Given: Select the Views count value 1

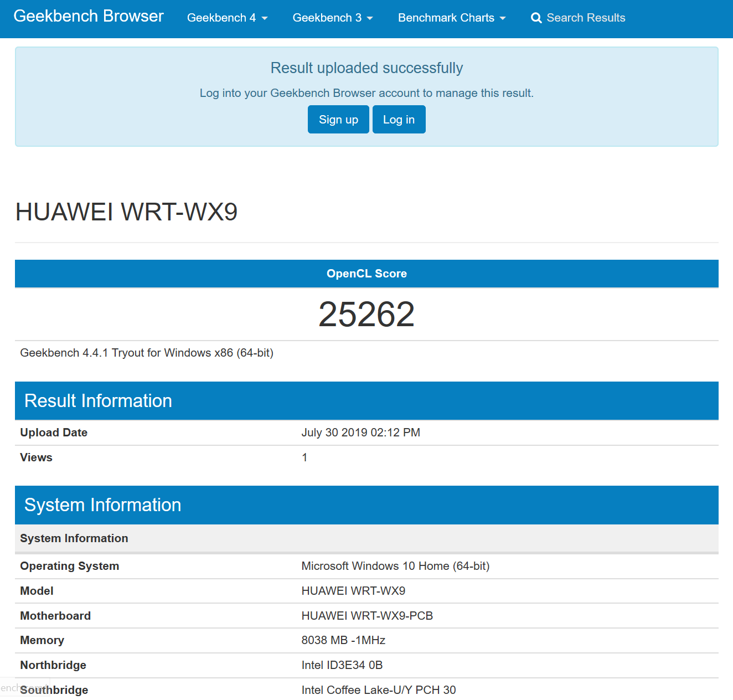Looking at the screenshot, I should (x=304, y=457).
